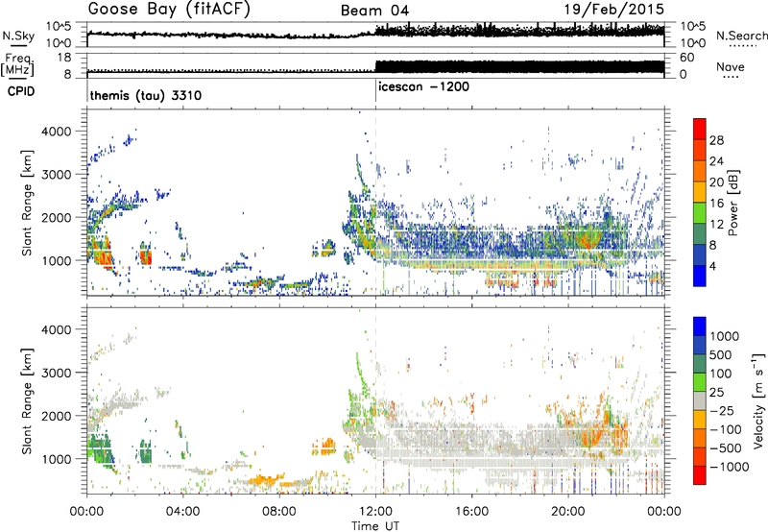This screenshot has height=532, width=768.
Task: Click '500' on the velocity colorbar
Action: (721, 354)
